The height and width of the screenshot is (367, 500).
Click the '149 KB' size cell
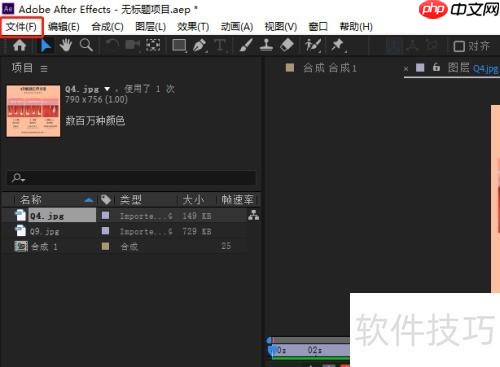click(197, 216)
